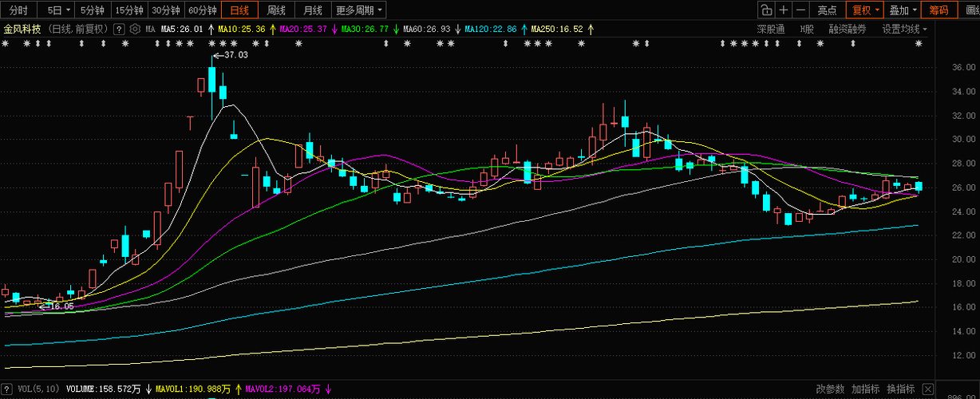
Task: Expand the 更多周期 dropdown
Action: click(x=359, y=10)
